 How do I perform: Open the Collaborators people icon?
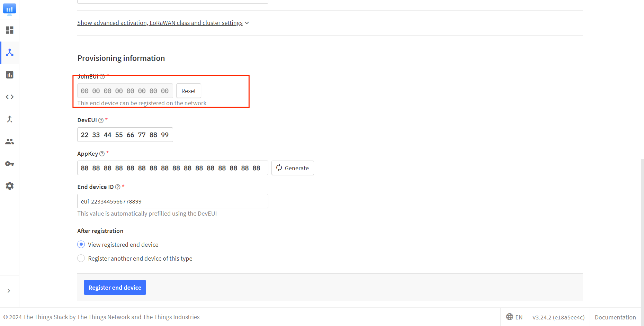10,142
